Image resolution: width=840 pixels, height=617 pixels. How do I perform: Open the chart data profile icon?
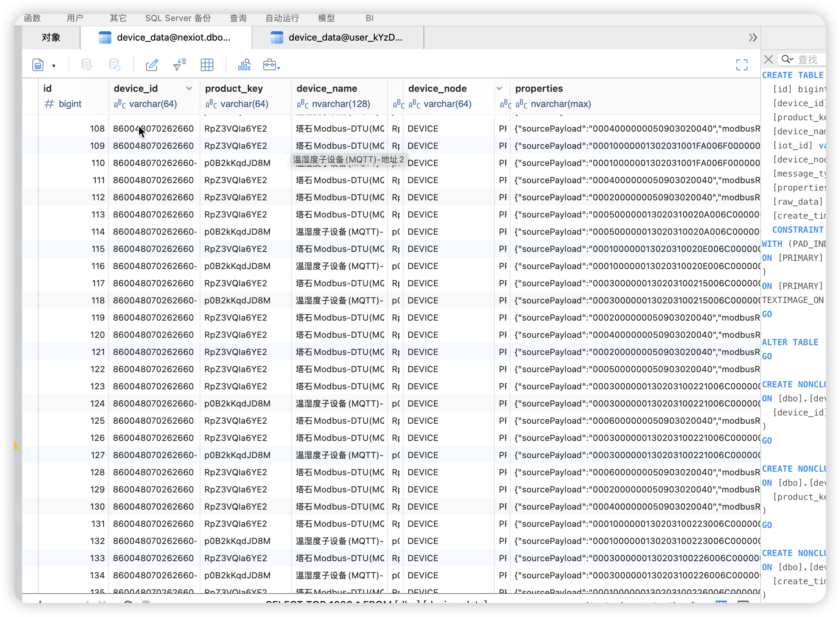[x=244, y=65]
